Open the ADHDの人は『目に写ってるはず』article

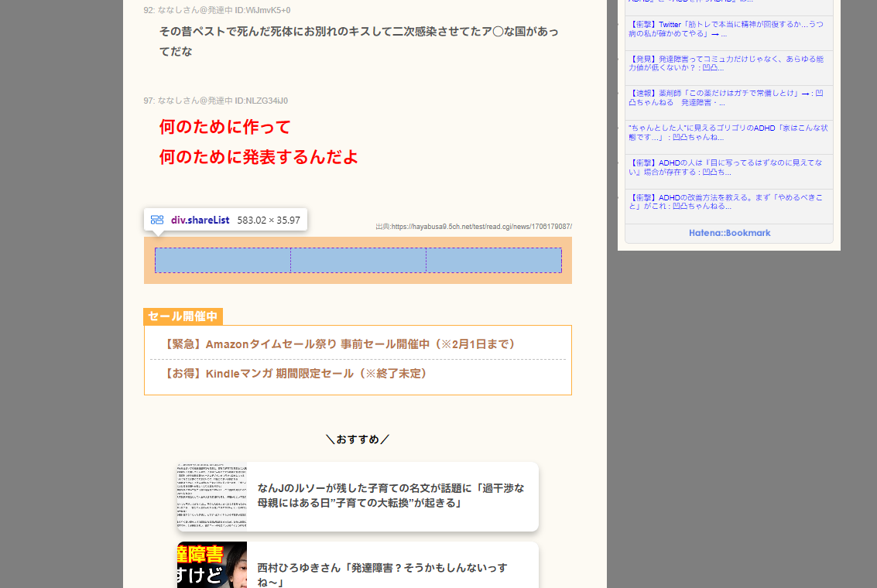click(727, 167)
